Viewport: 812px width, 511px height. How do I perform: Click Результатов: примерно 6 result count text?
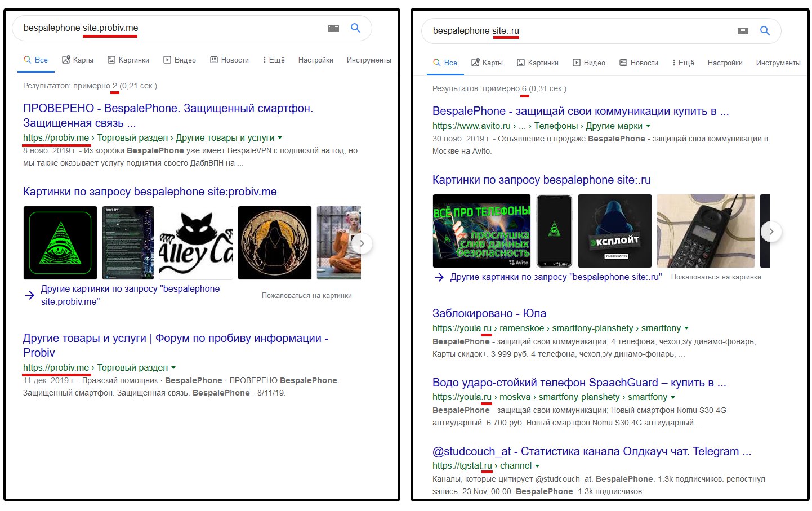pos(499,88)
